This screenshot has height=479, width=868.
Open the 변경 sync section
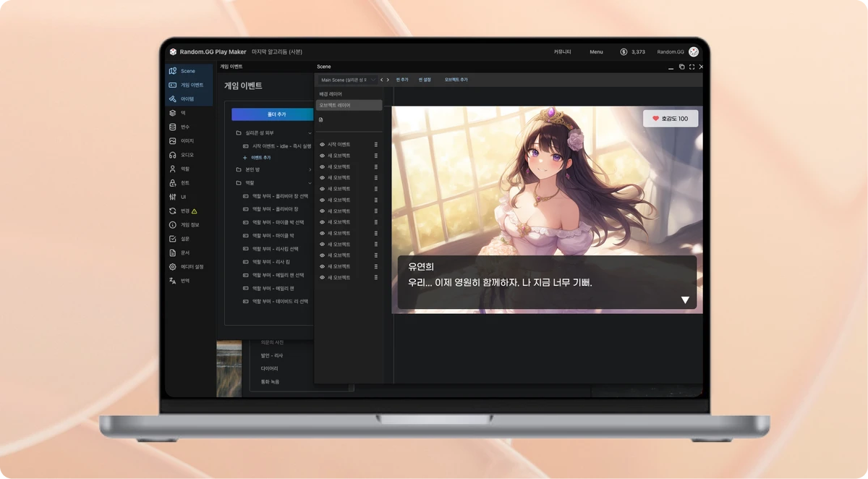point(179,211)
